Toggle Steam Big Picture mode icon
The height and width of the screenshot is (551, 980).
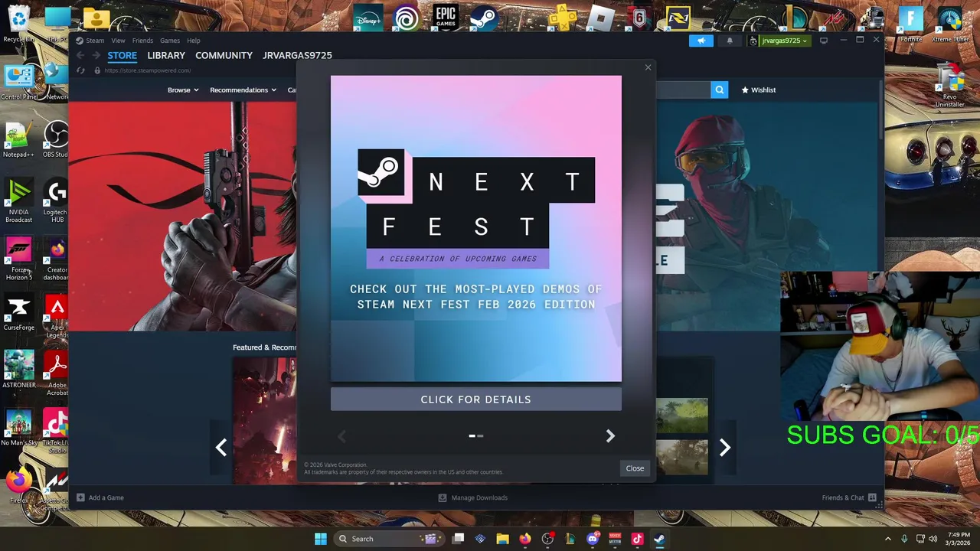coord(824,41)
